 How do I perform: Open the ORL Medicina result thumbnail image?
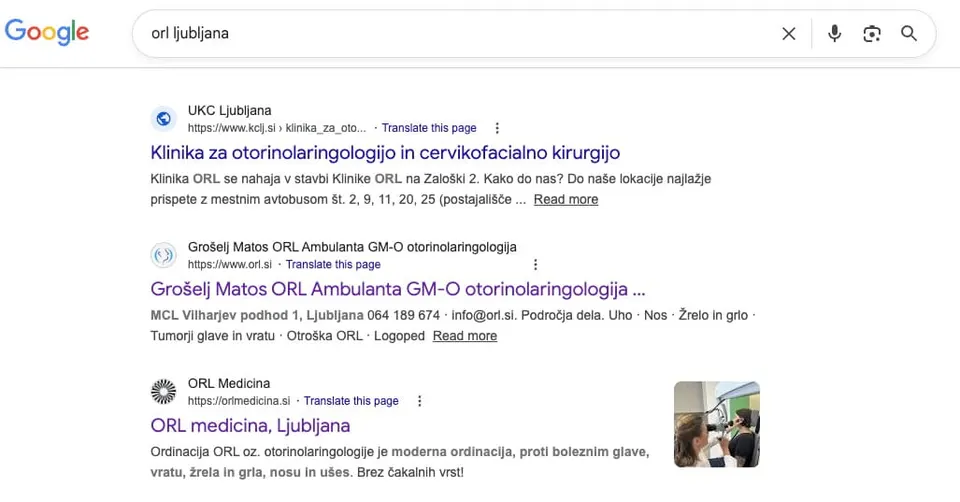(717, 424)
